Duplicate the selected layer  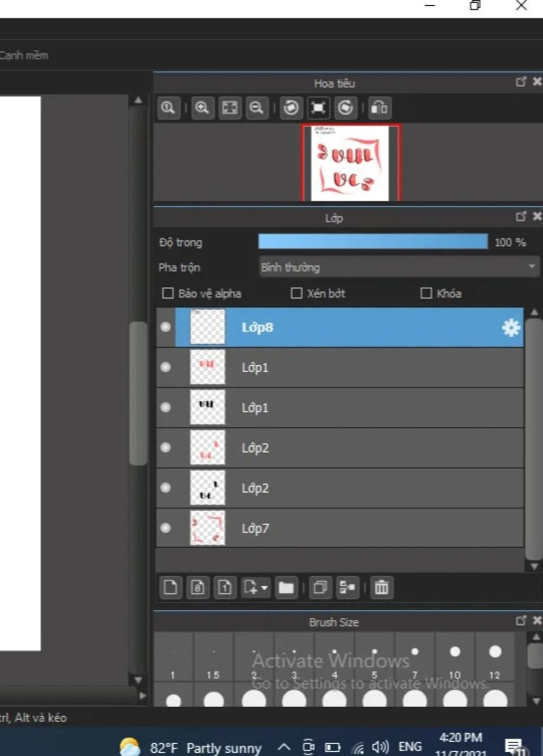320,587
